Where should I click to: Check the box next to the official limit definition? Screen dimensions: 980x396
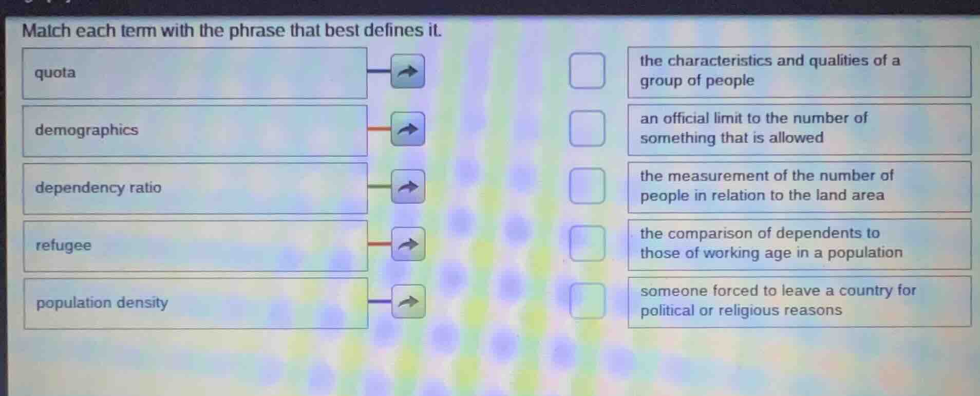587,128
